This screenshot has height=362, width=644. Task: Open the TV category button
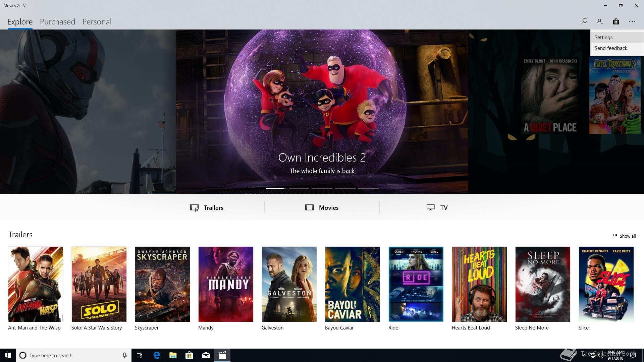437,207
